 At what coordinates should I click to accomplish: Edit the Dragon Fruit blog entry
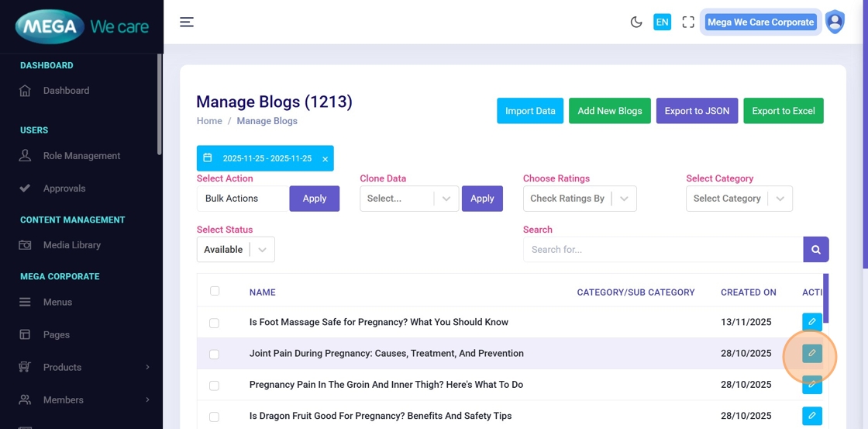(811, 416)
